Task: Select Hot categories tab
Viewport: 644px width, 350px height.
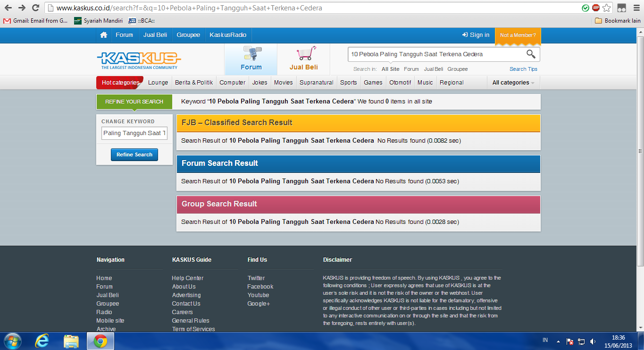Action: click(120, 83)
